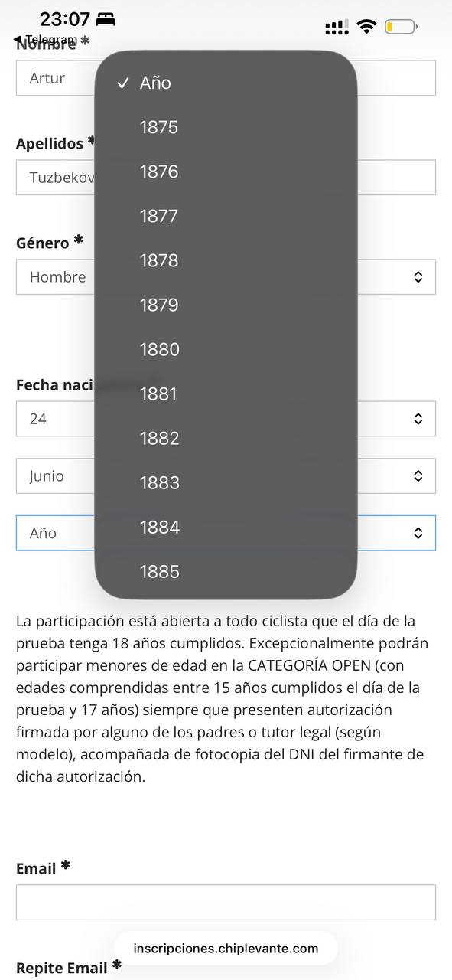Tap the Wi-Fi status icon
Screen dimensions: 452x980
(367, 27)
